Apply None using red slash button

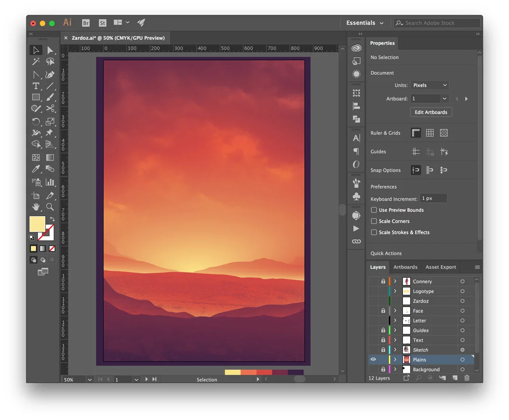(x=52, y=249)
